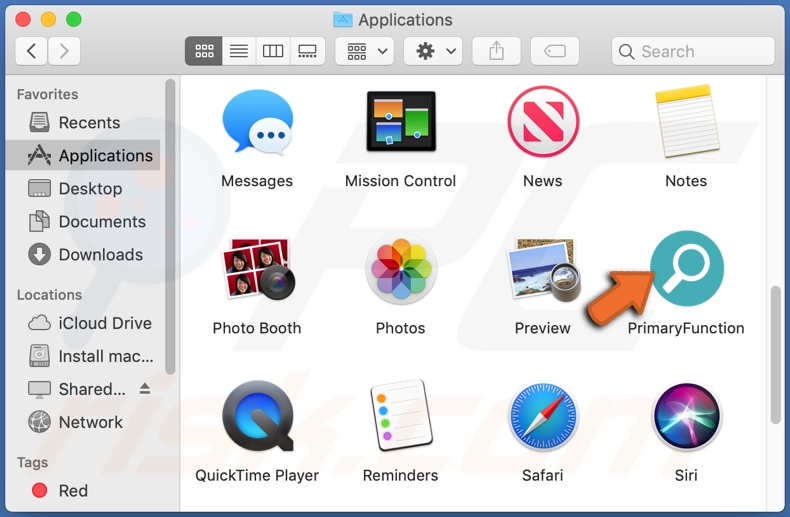The image size is (790, 517).
Task: Click the QuickTime Player label text
Action: pyautogui.click(x=257, y=476)
